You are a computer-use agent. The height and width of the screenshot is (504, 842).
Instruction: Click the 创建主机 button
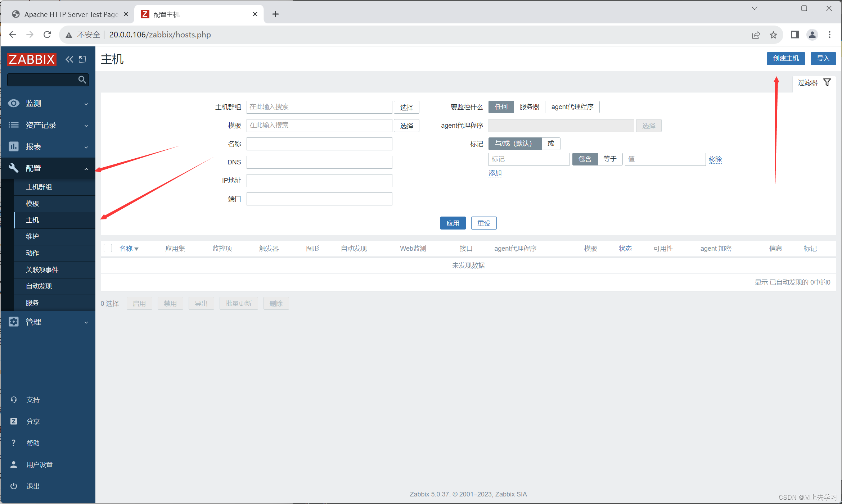(785, 58)
